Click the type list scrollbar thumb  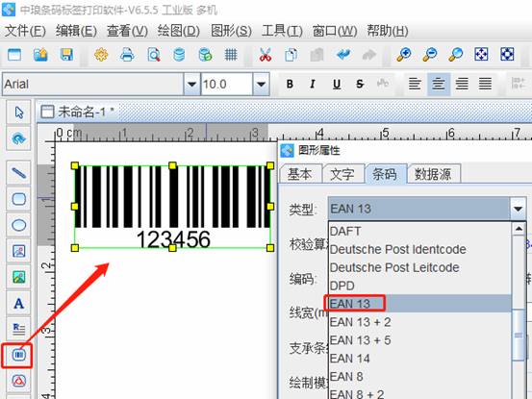519,336
